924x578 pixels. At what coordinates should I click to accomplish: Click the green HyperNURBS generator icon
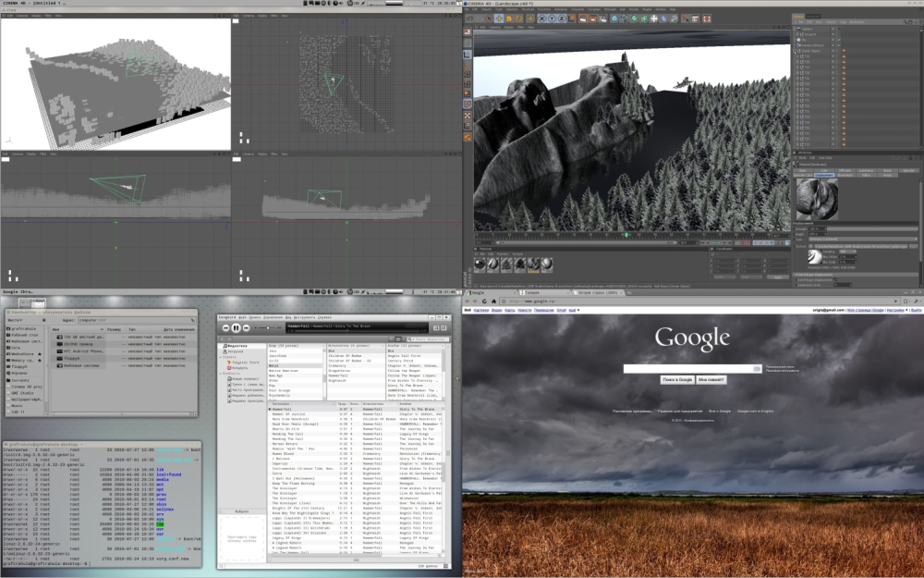634,18
